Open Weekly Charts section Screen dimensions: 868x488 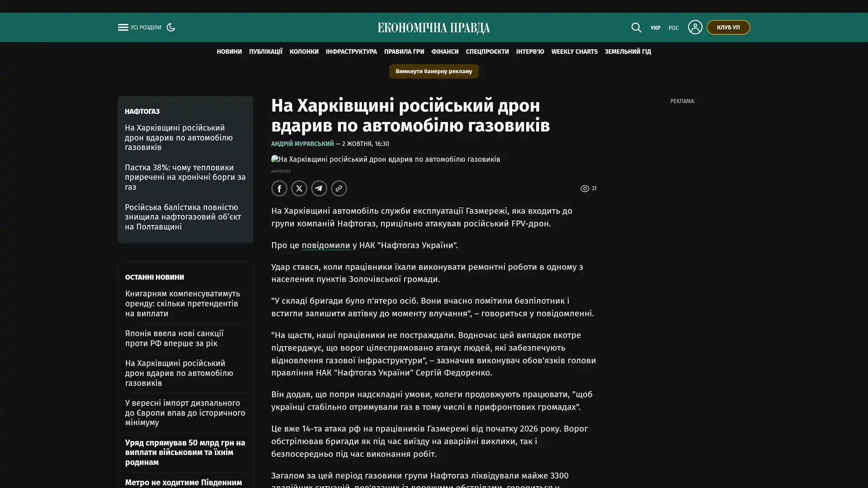click(x=575, y=52)
